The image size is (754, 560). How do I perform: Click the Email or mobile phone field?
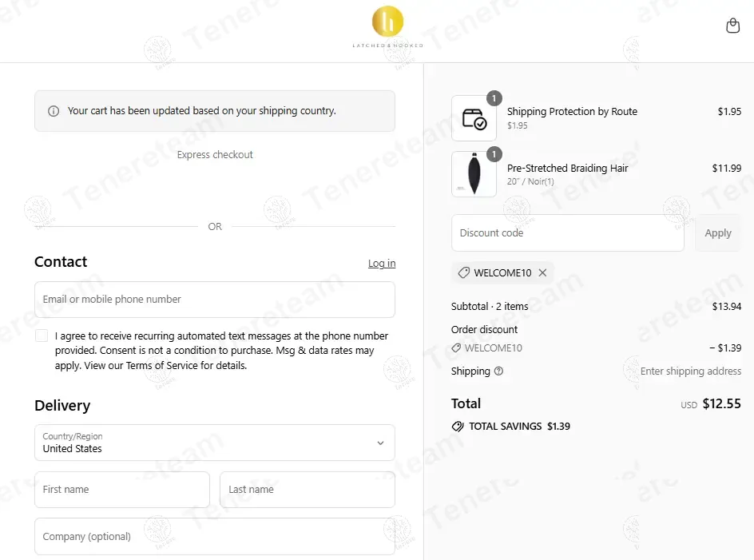[215, 300]
